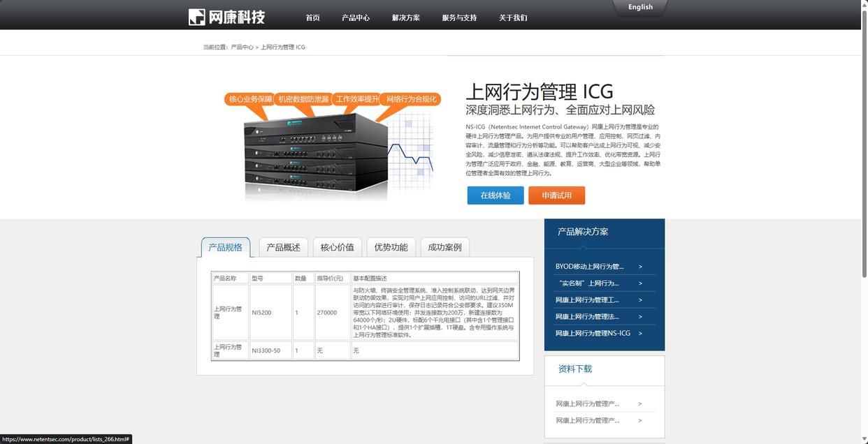Switch to the 产品概述 tab

tap(283, 247)
